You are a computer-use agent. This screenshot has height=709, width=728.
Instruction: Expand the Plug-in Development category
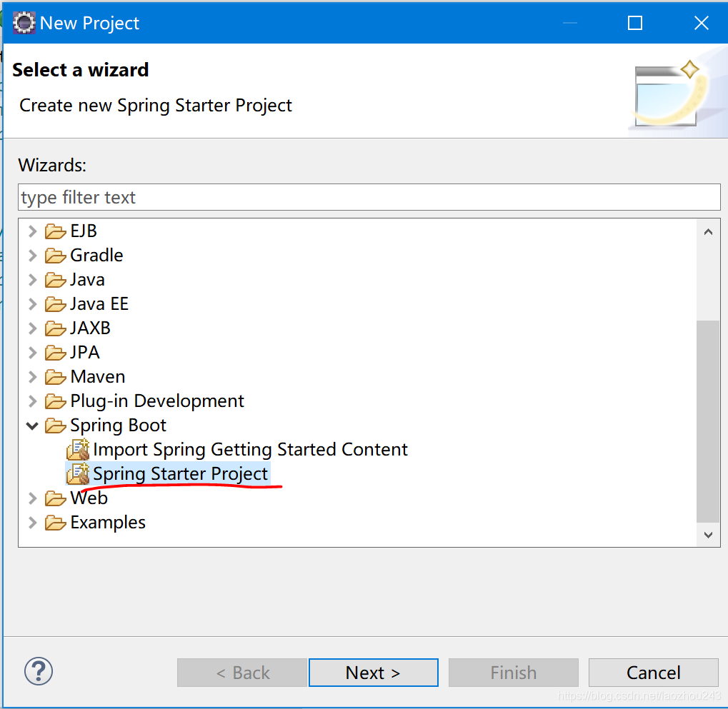click(x=32, y=401)
